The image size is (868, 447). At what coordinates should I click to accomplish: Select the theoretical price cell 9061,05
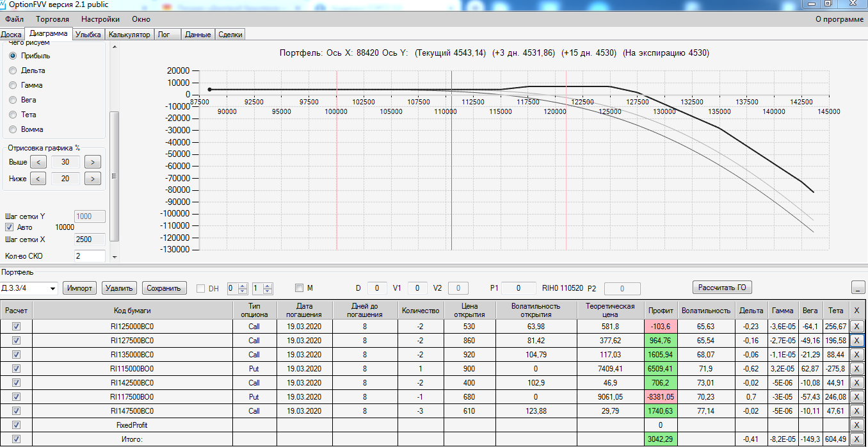[x=611, y=396]
